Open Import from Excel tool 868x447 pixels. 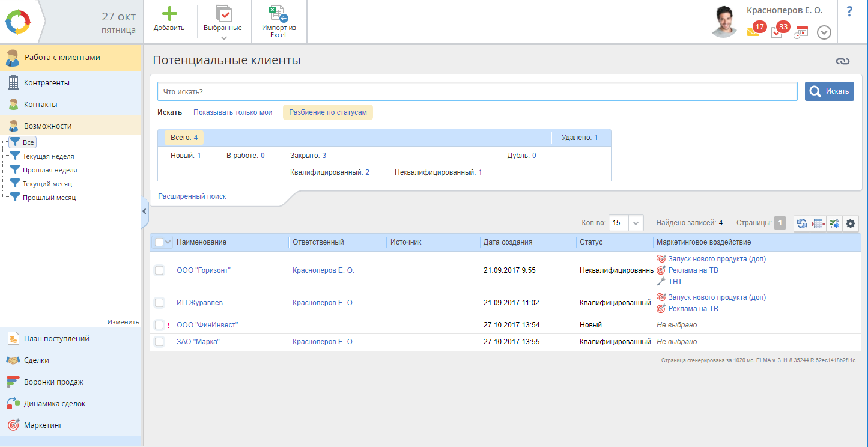coord(278,14)
